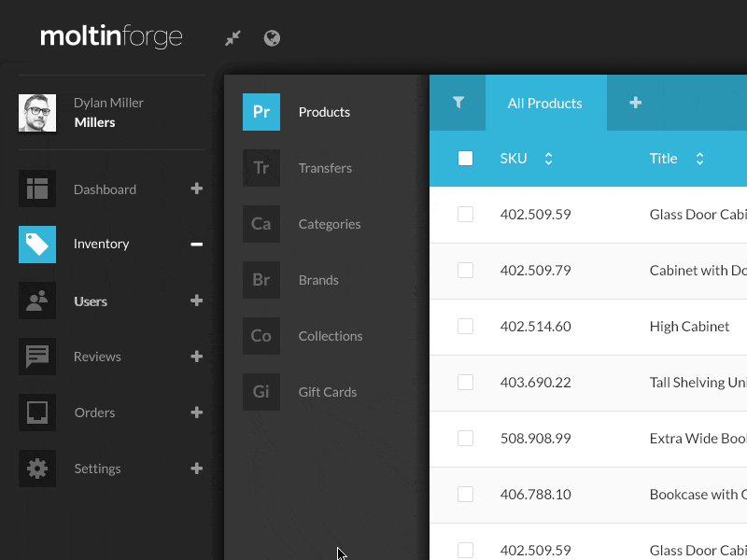Image resolution: width=747 pixels, height=560 pixels.
Task: Expand the Dashboard menu plus
Action: coord(197,189)
